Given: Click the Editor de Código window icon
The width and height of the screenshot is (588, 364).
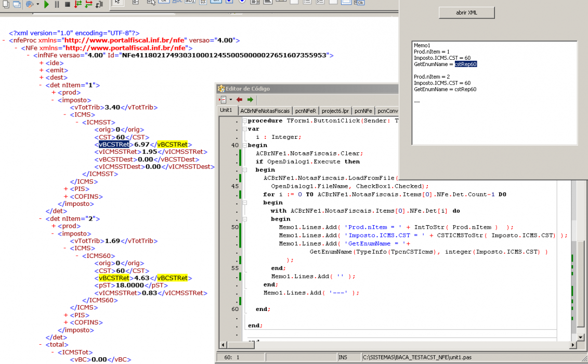Looking at the screenshot, I should click(221, 88).
